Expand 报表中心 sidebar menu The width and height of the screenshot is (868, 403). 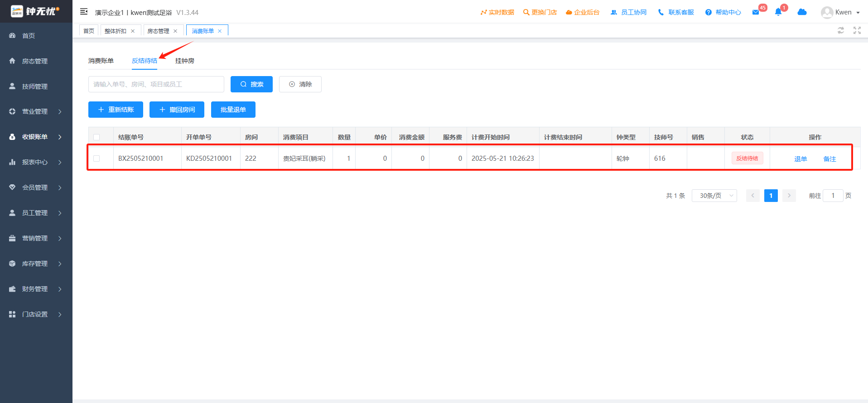click(36, 162)
